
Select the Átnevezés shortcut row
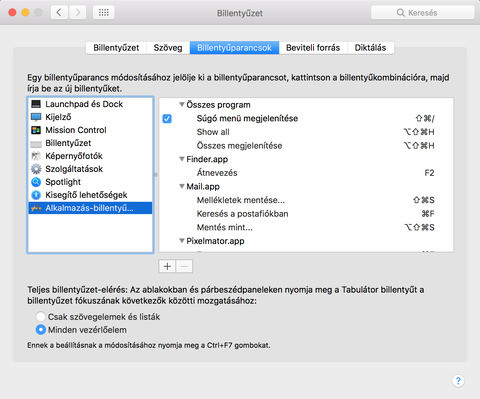pos(306,173)
